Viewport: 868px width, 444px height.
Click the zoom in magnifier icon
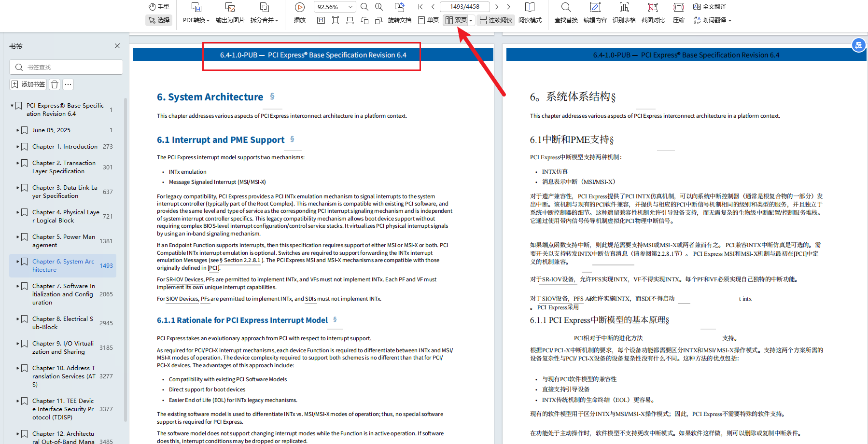[x=379, y=7]
